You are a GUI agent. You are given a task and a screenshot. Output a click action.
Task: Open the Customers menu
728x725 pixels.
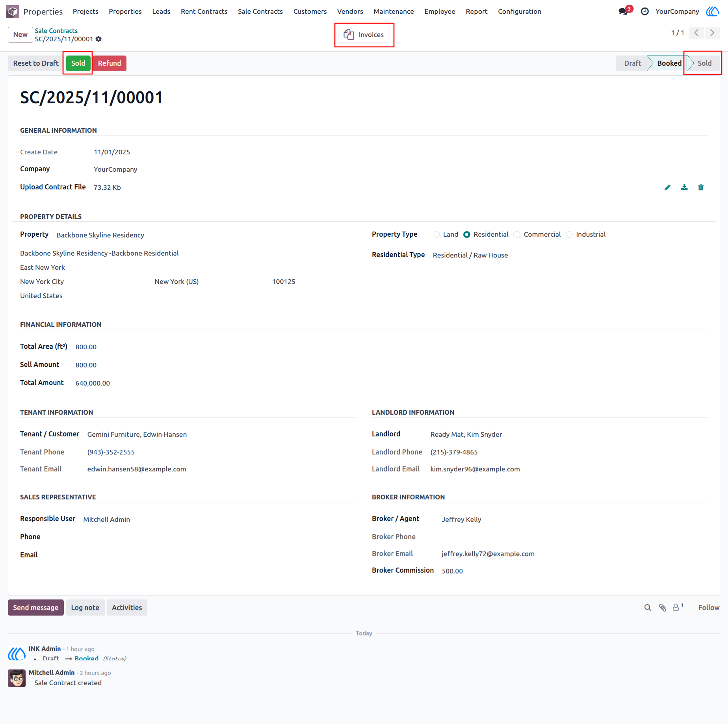[310, 11]
